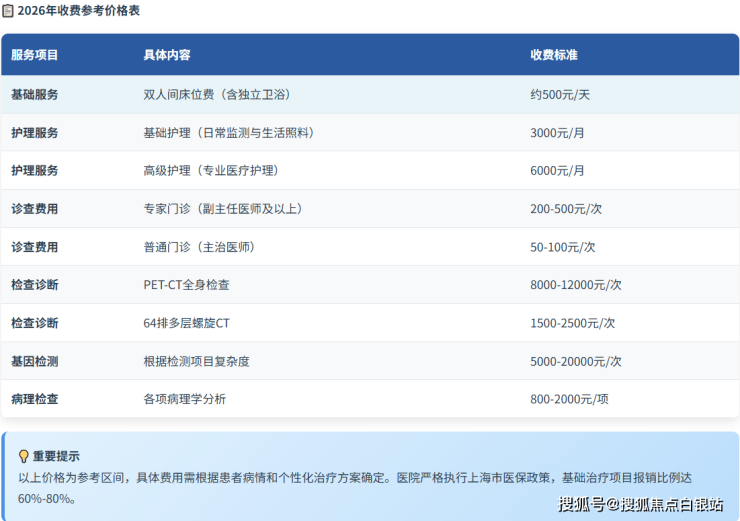Screen dimensions: 740x521
Task: Click the 收费标准 column header
Action: click(x=554, y=55)
